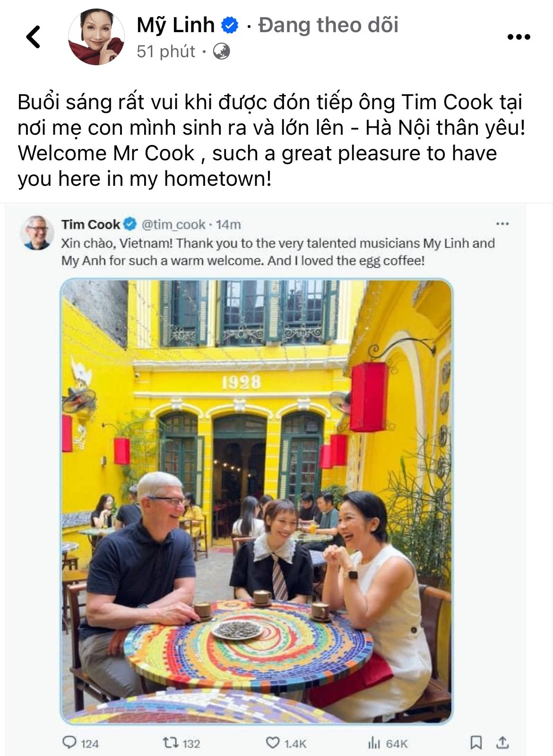Click the 51 phút timestamp
This screenshot has width=553, height=756.
point(166,51)
